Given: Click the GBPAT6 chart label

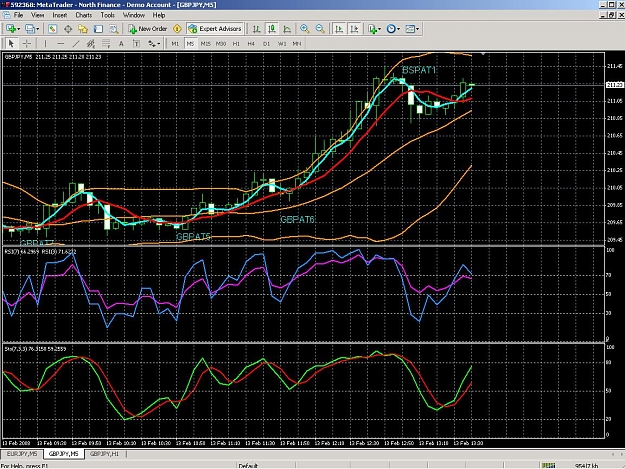Looking at the screenshot, I should click(297, 220).
